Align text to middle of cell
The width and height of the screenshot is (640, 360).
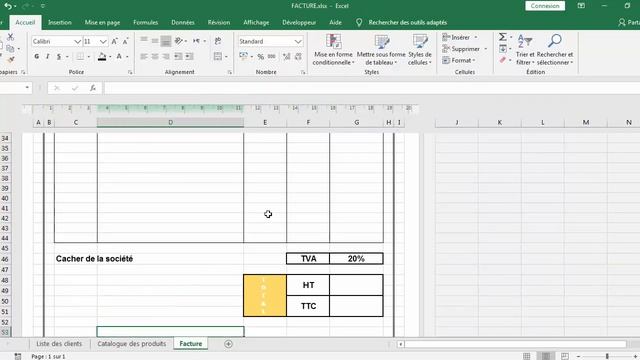[155, 41]
